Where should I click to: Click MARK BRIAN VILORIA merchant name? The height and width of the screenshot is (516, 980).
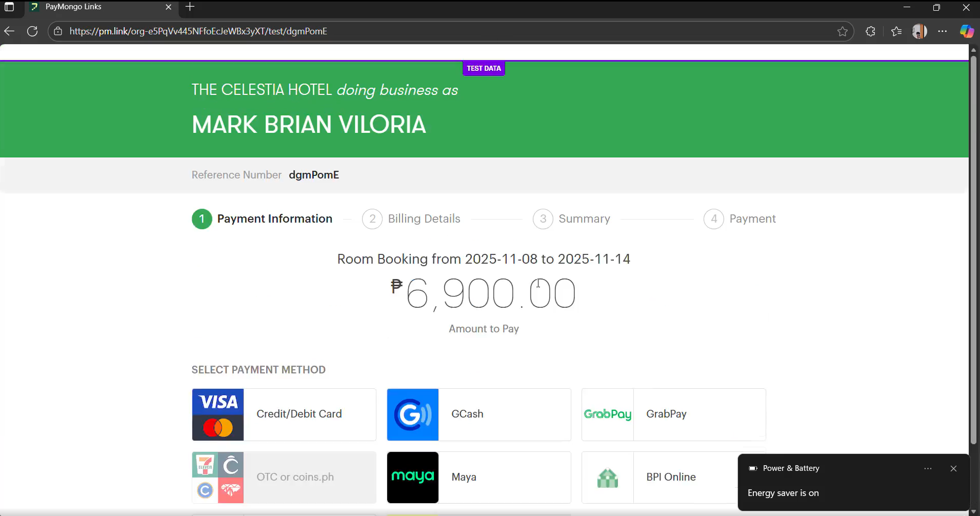pyautogui.click(x=309, y=125)
